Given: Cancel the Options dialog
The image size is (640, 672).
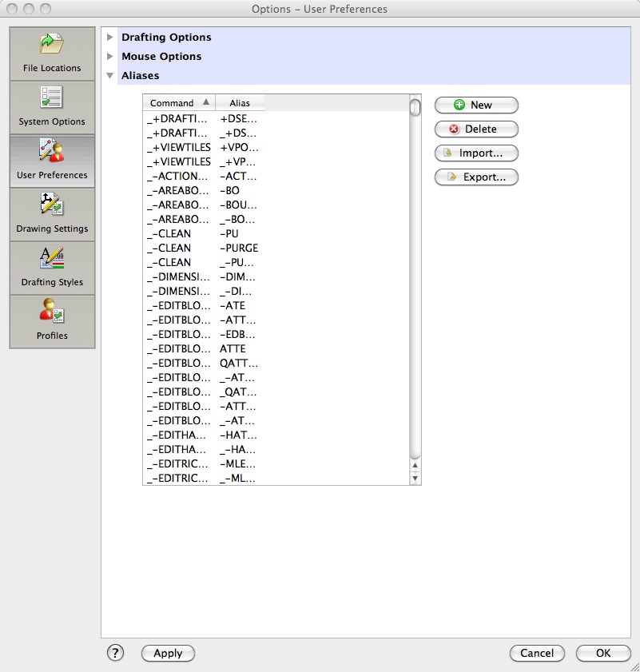Looking at the screenshot, I should (537, 653).
